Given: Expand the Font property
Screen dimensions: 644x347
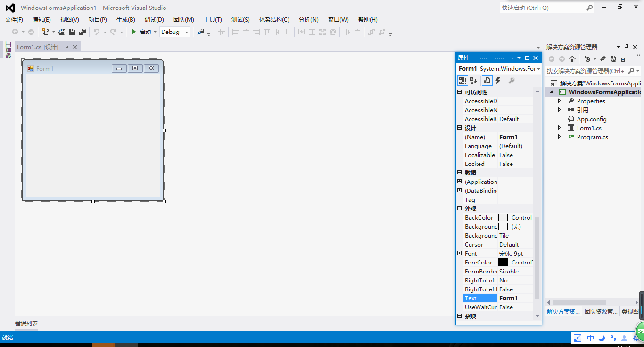Looking at the screenshot, I should [x=460, y=254].
